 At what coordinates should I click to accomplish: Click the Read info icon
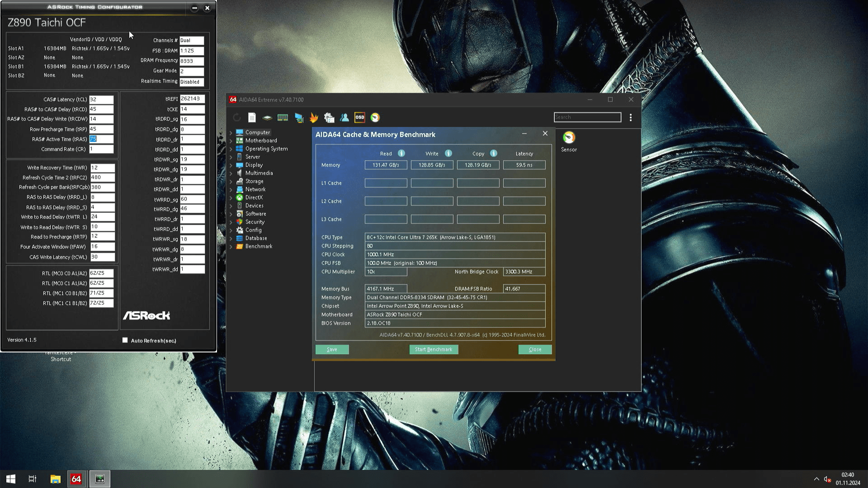pyautogui.click(x=401, y=154)
